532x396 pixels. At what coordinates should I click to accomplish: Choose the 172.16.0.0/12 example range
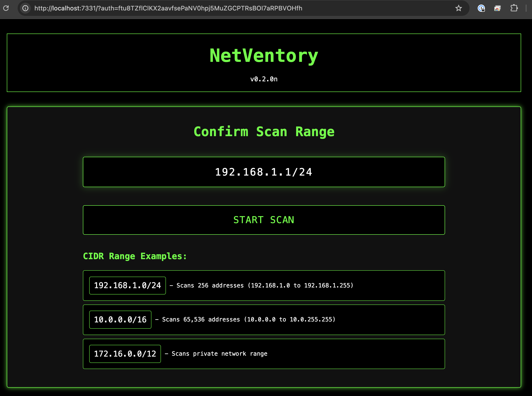tap(125, 354)
